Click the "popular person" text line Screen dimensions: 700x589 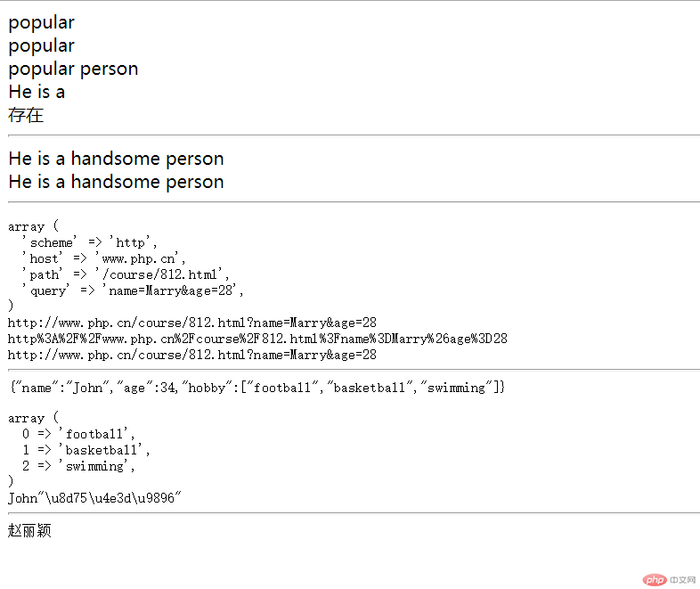(x=73, y=69)
